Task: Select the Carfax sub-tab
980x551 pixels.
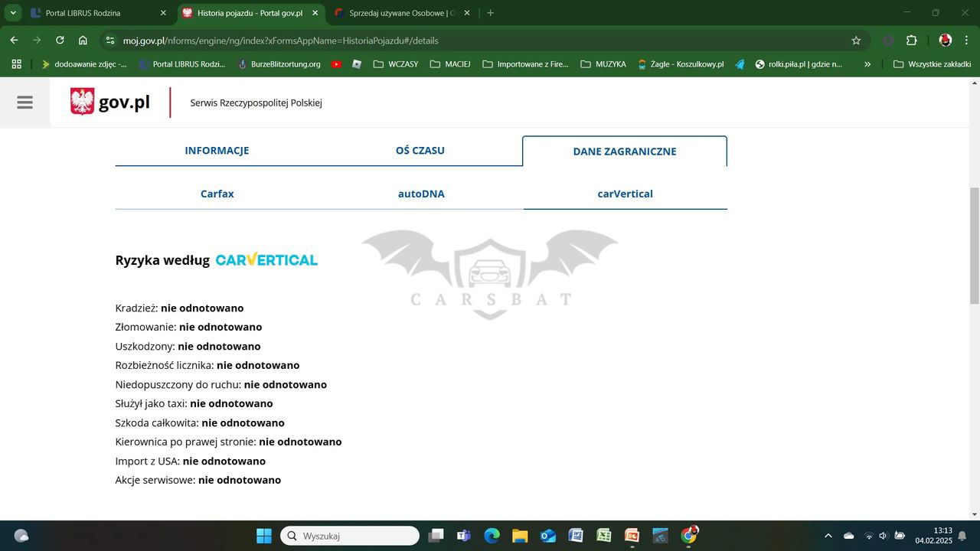Action: point(217,194)
